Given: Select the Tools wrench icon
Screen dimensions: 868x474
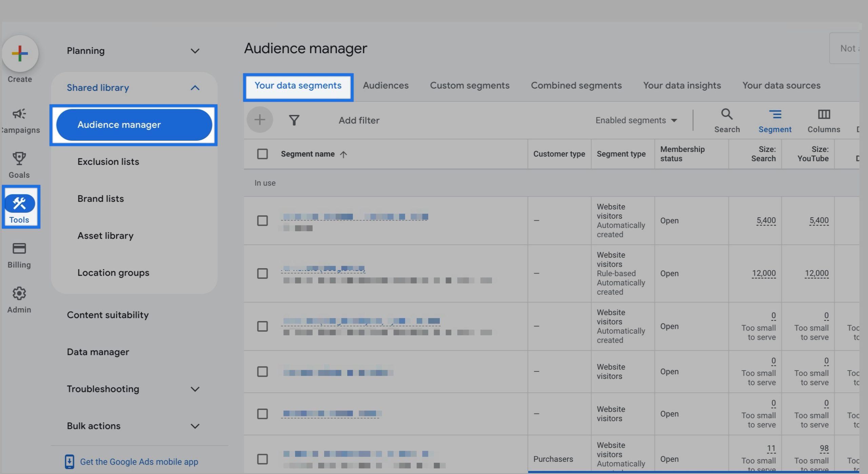Looking at the screenshot, I should click(19, 203).
